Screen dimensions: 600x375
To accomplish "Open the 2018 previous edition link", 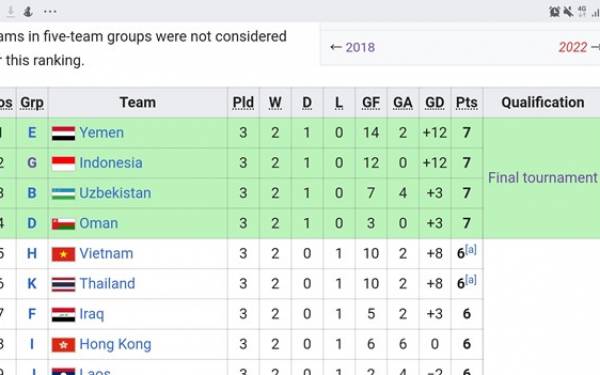I will pyautogui.click(x=360, y=47).
